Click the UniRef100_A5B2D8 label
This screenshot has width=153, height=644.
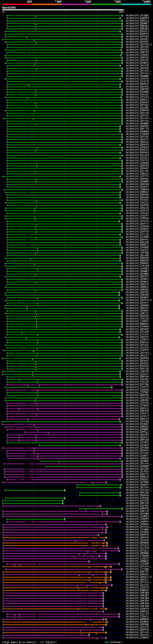(x=137, y=400)
